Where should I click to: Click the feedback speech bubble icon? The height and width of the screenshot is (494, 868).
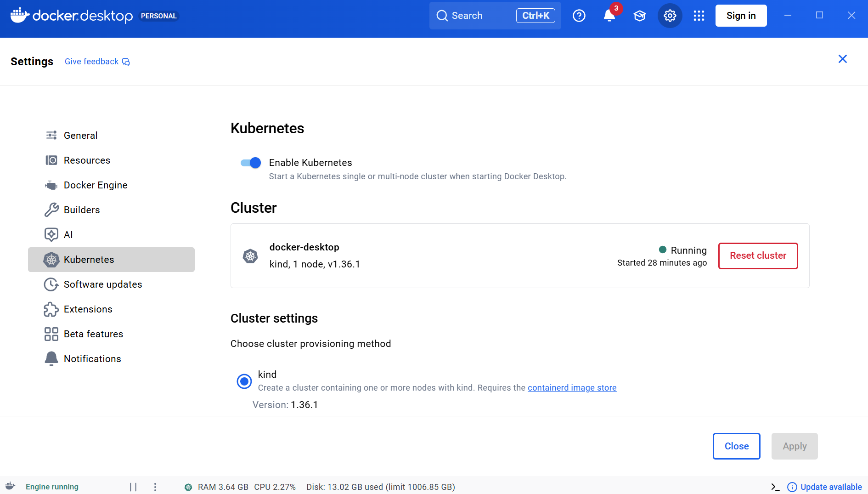click(126, 62)
